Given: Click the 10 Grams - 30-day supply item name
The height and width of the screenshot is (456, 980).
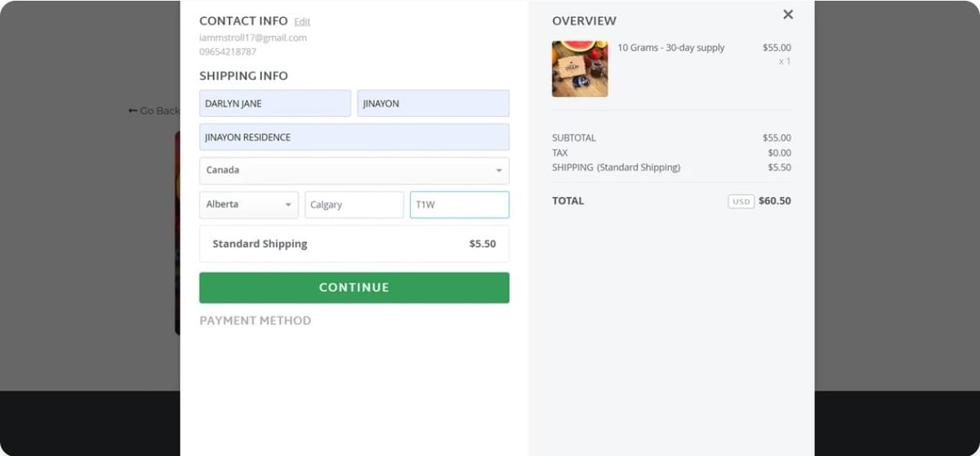Looking at the screenshot, I should (x=670, y=47).
